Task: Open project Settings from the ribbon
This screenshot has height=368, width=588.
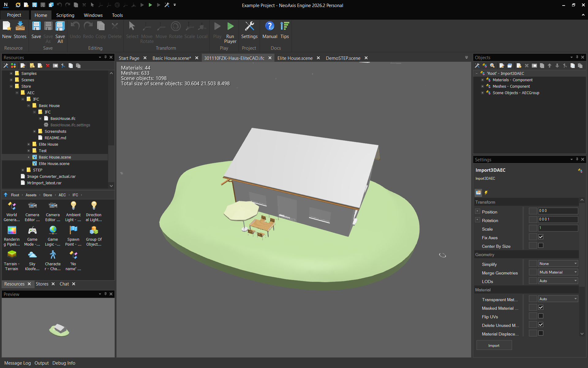Action: (249, 26)
